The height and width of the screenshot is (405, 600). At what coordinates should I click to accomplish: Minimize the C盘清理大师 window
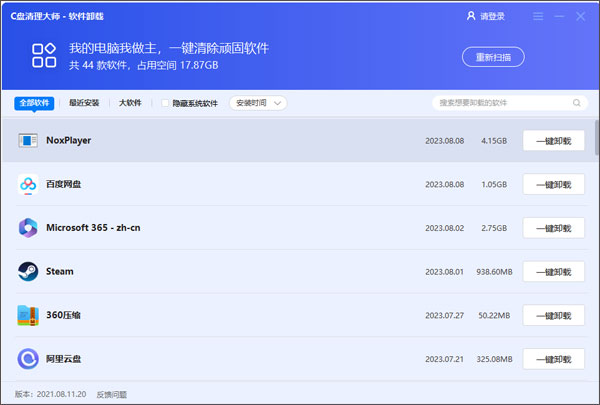[559, 16]
